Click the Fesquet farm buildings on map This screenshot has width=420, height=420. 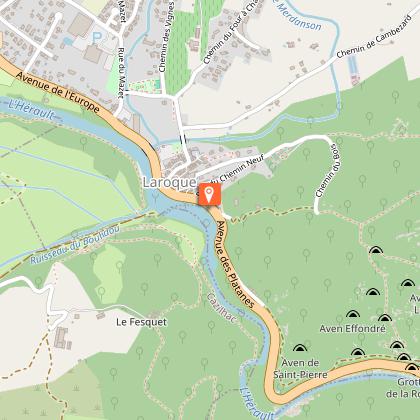pos(62,338)
